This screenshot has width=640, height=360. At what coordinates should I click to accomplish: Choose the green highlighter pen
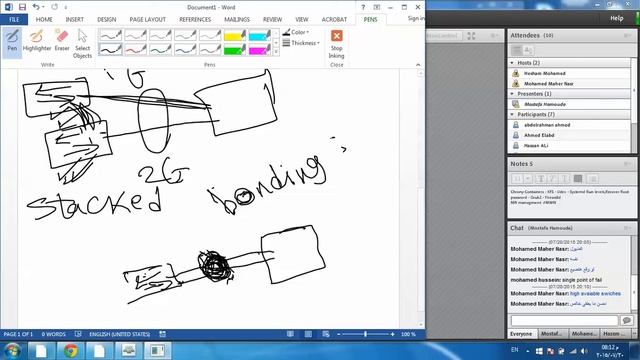point(235,49)
